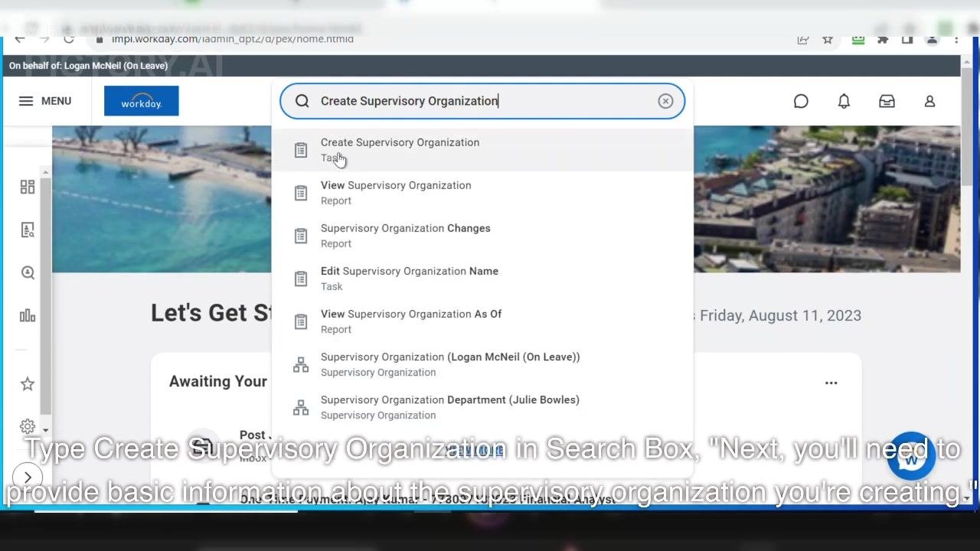Image resolution: width=980 pixels, height=551 pixels.
Task: Click task icon beside Edit Supervisory Organization Name
Action: coord(301,279)
